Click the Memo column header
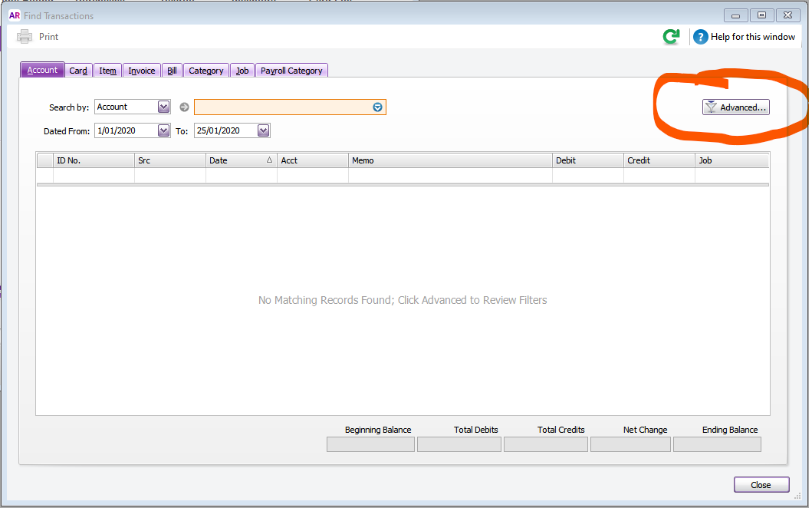Image resolution: width=812 pixels, height=508 pixels. click(x=451, y=160)
